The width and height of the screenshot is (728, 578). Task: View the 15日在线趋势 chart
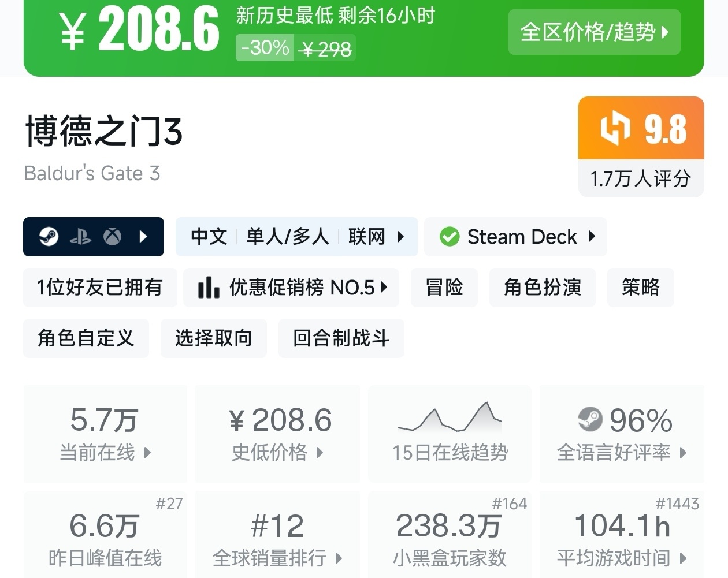pos(450,434)
